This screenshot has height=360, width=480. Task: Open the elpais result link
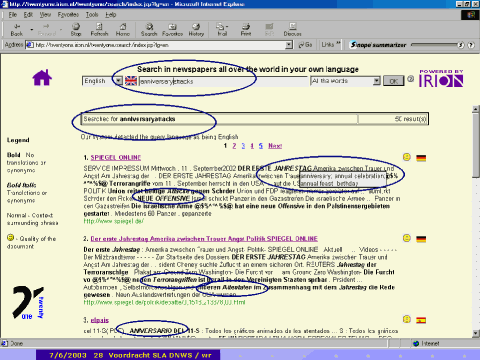click(100, 320)
